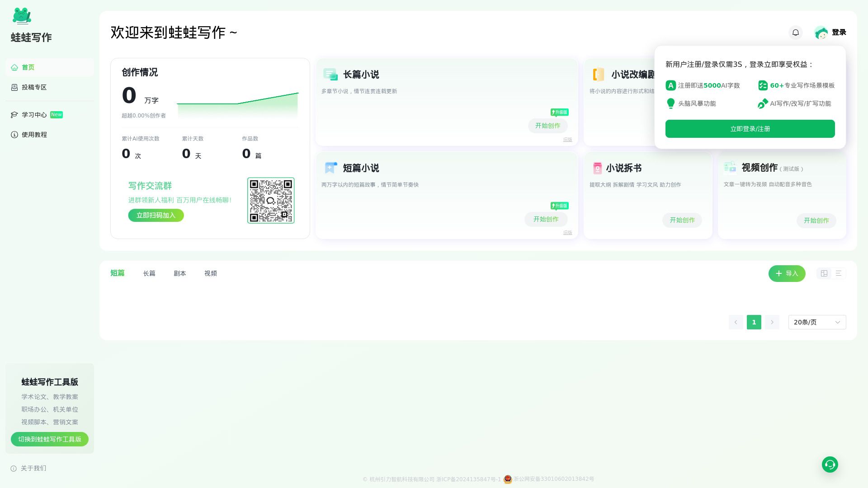Open the customer service frog icon bottom right
This screenshot has height=488, width=868.
[830, 464]
